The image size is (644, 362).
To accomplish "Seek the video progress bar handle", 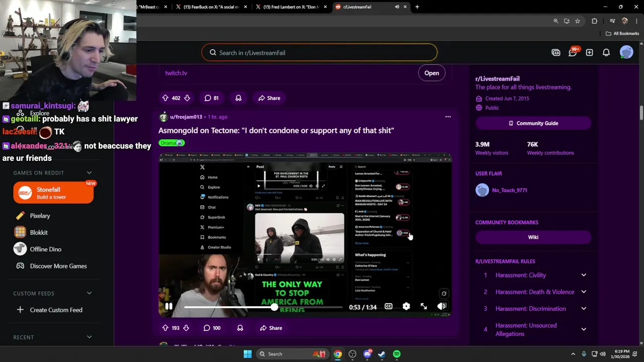I will (x=274, y=307).
